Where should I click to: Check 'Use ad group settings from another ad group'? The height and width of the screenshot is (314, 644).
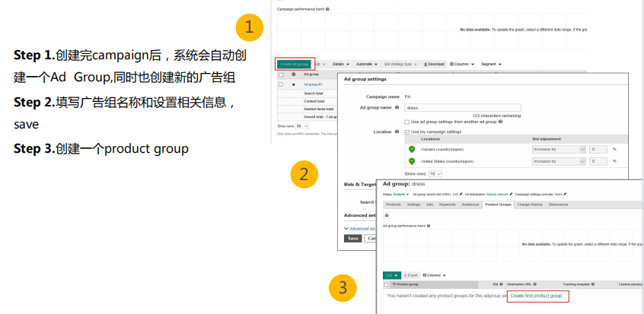pos(407,122)
